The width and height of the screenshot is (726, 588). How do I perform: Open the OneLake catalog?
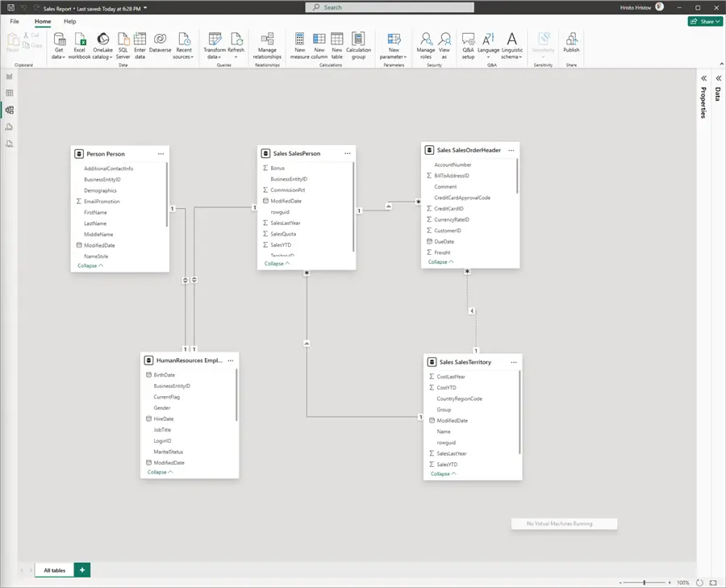click(102, 46)
